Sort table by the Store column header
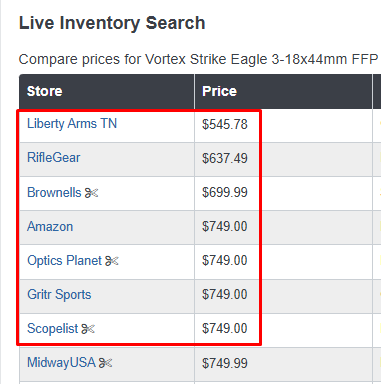Viewport: 381px width, 384px height. click(x=44, y=91)
